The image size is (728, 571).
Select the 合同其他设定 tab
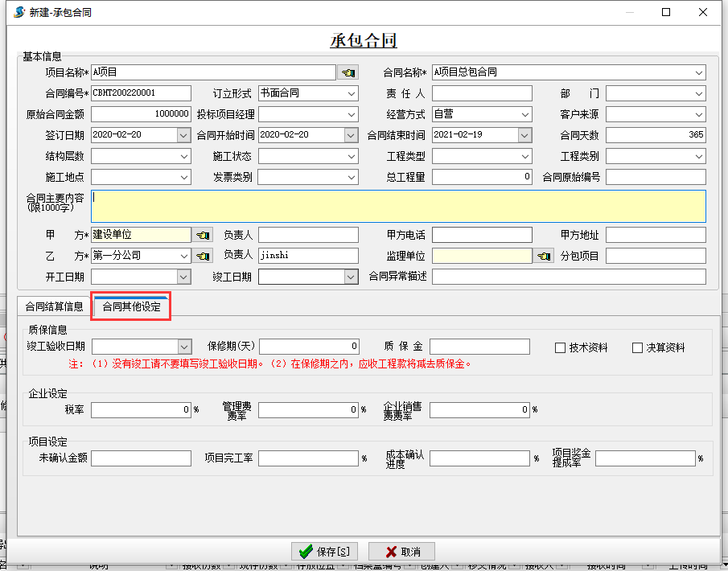click(131, 306)
